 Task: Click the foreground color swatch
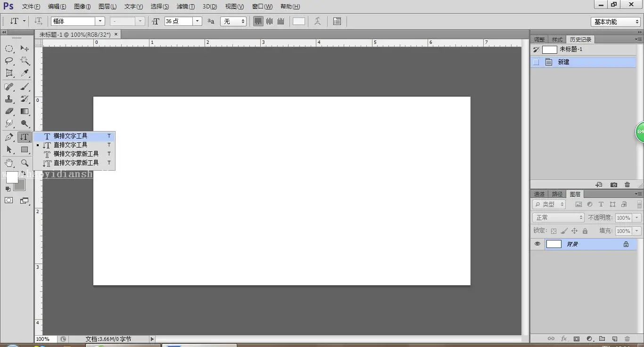[12, 177]
